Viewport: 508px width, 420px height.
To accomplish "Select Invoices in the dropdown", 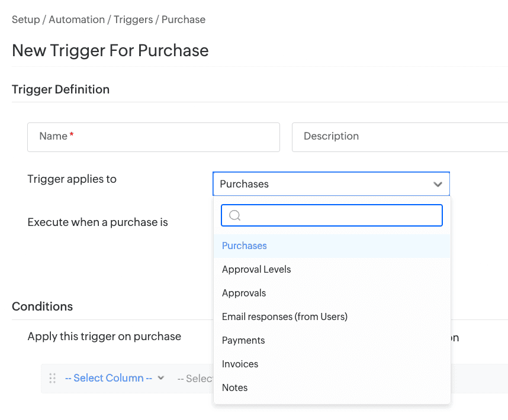I will point(240,364).
